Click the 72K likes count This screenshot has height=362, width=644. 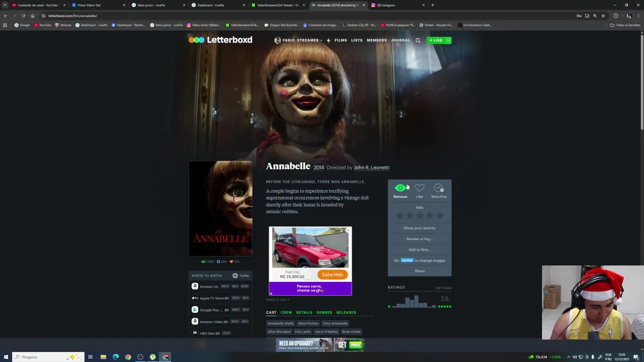click(234, 261)
